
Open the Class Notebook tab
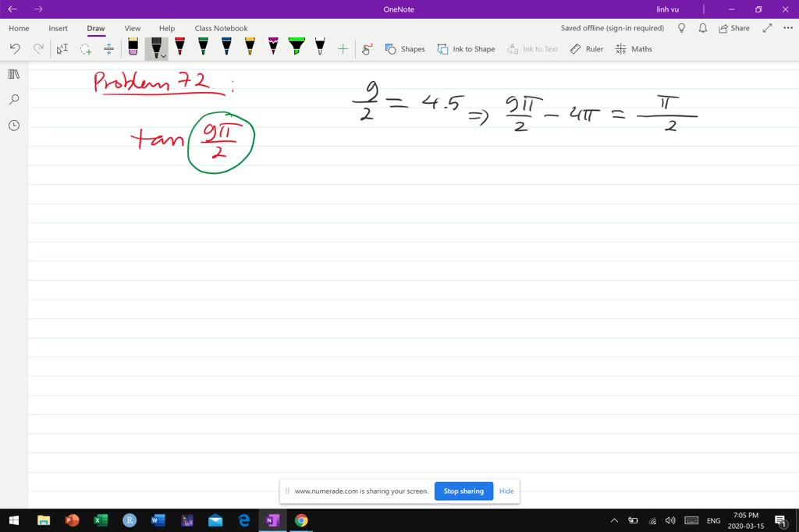[x=221, y=28]
